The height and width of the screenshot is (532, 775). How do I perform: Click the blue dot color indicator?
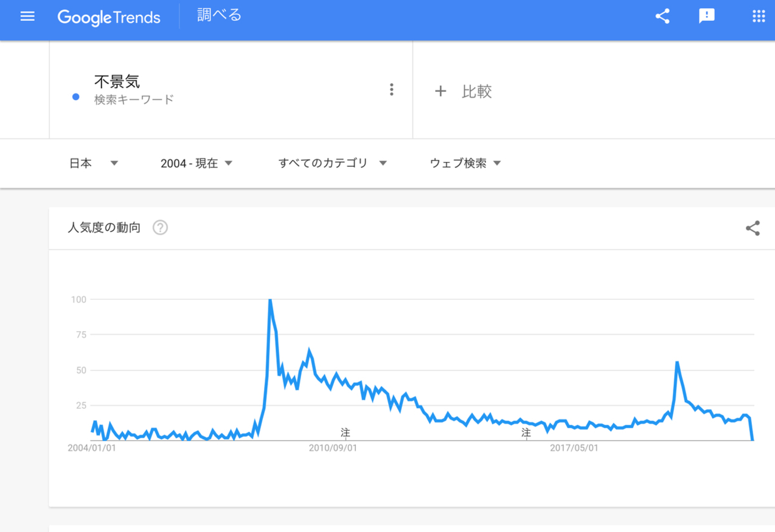tap(76, 97)
